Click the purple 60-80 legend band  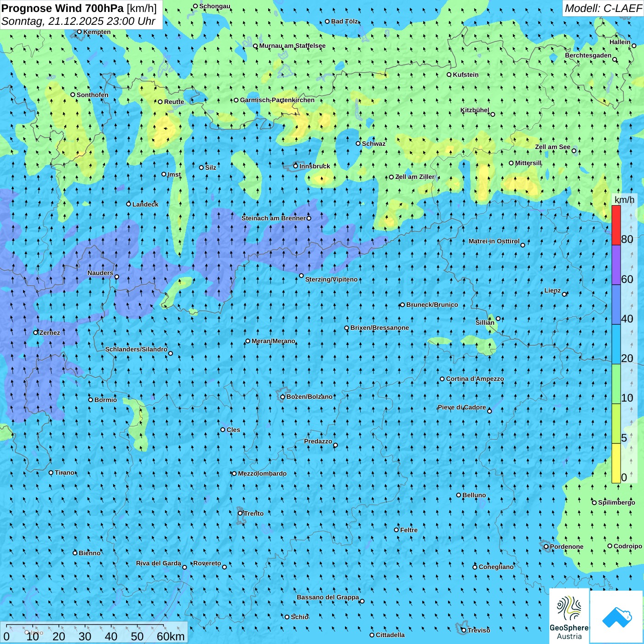pyautogui.click(x=616, y=265)
